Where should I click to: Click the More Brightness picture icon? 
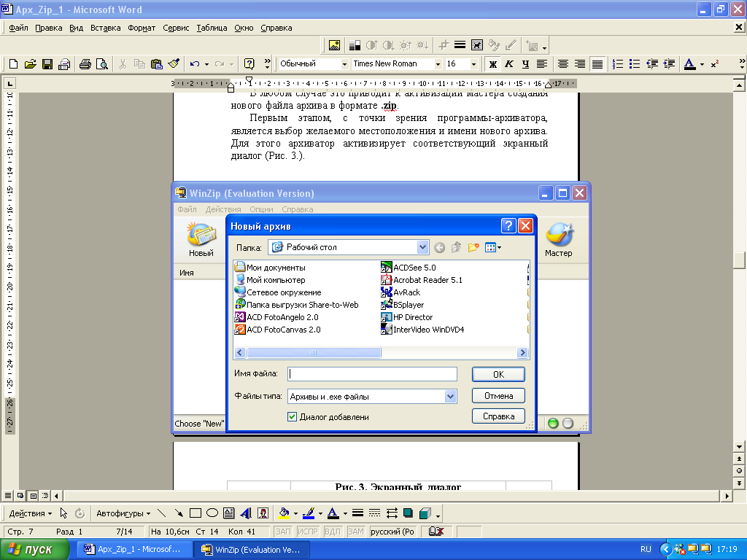pos(406,45)
